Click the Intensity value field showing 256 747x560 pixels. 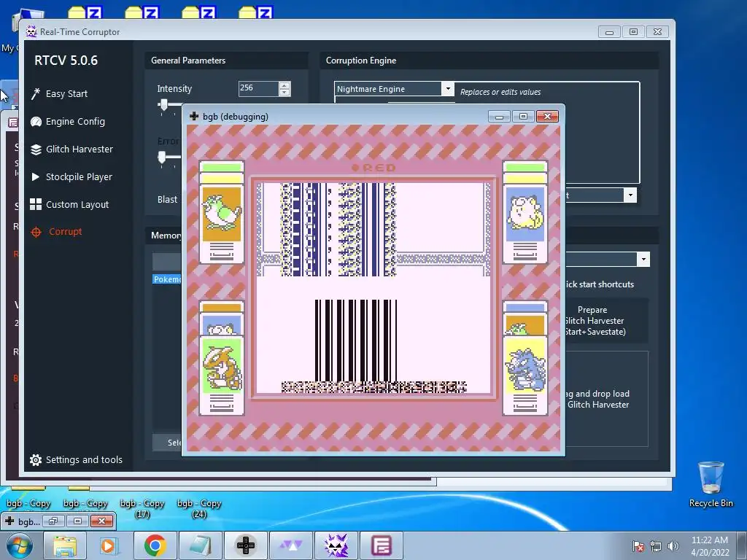click(x=258, y=88)
